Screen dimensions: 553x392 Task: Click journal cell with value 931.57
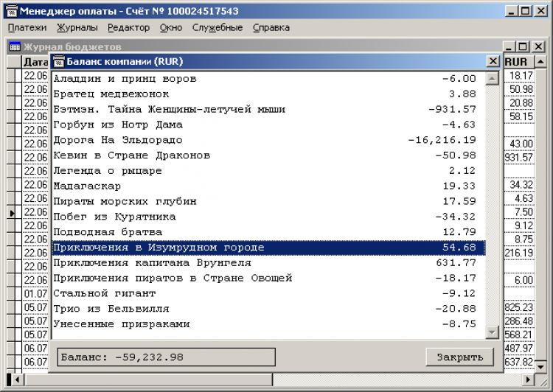(x=519, y=157)
